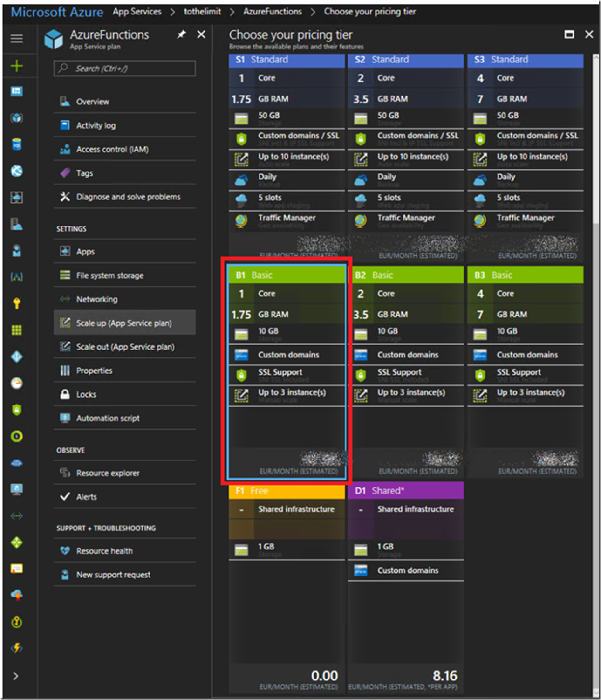Click tothelimit in the breadcrumb
The image size is (601, 700).
(202, 12)
